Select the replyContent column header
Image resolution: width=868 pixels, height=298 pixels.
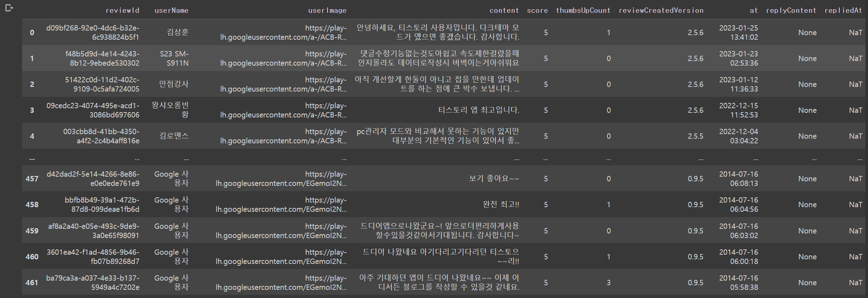click(791, 10)
